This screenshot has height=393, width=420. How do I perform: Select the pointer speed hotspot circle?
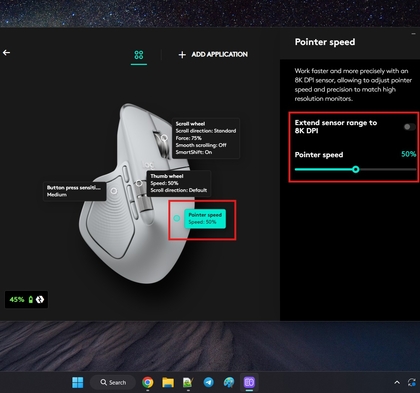point(177,218)
